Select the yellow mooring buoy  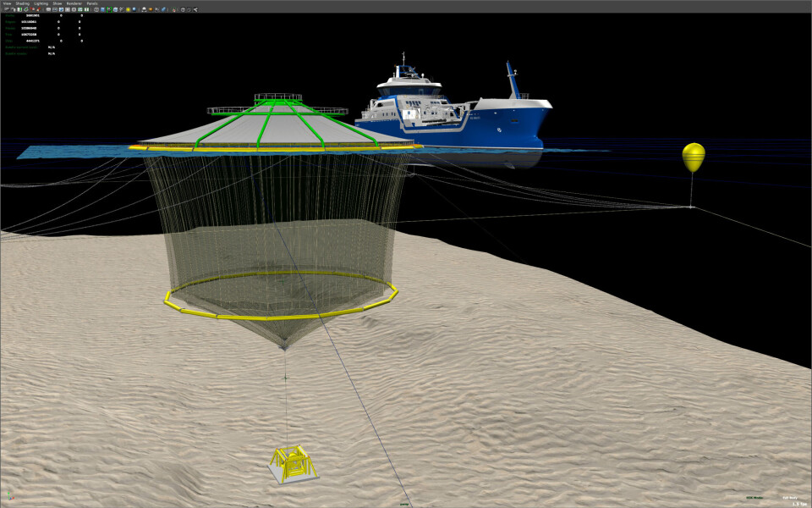tap(693, 155)
